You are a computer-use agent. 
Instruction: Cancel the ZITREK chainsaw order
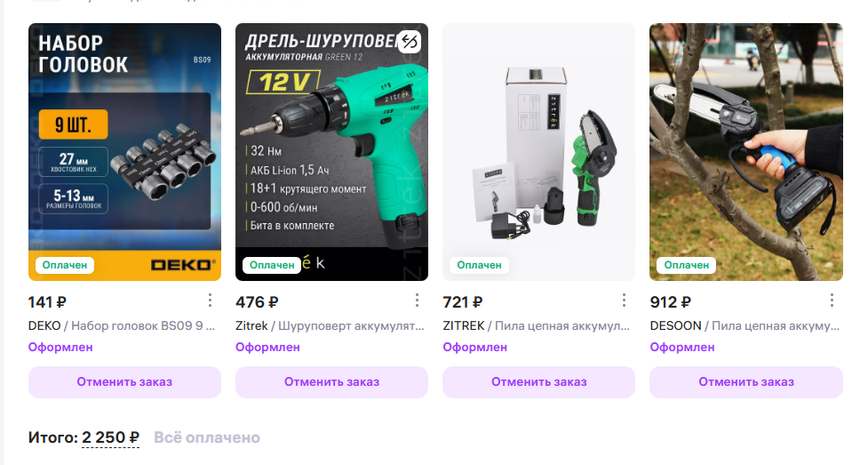coord(538,381)
